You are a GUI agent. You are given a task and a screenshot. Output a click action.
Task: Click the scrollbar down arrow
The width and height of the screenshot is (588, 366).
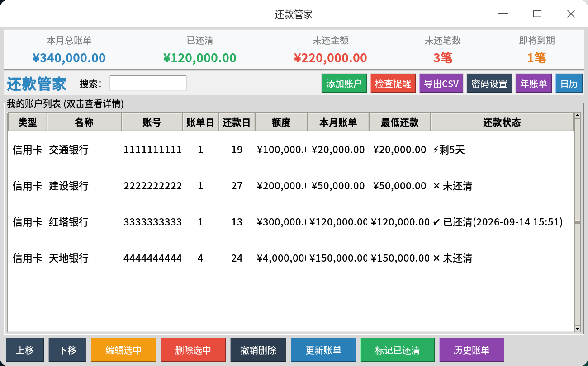[577, 328]
